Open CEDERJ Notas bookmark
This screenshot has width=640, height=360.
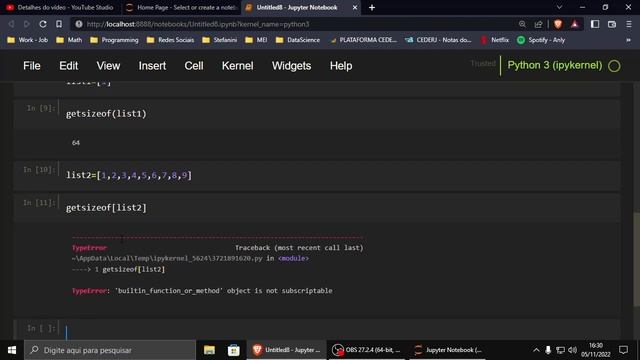tap(438, 40)
